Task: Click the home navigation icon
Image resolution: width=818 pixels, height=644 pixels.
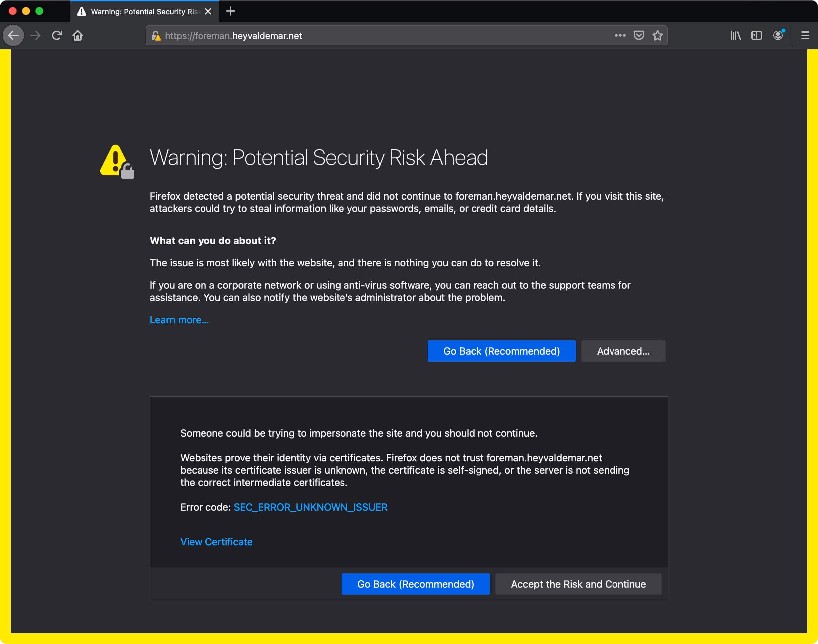Action: click(x=78, y=35)
